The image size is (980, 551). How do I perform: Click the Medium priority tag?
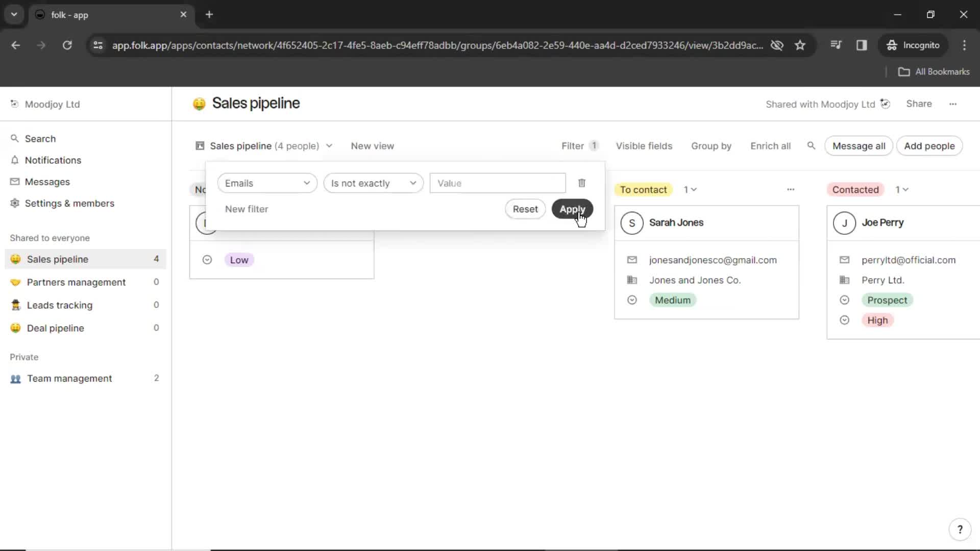(672, 300)
